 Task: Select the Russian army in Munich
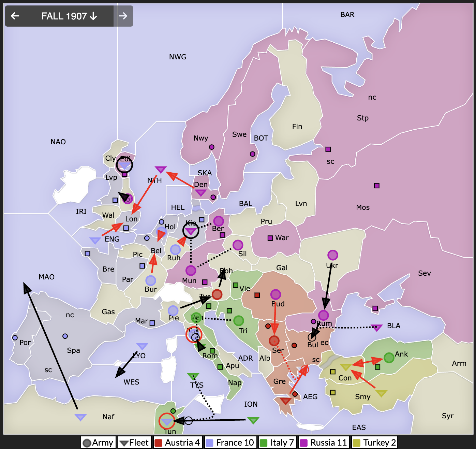click(x=191, y=271)
